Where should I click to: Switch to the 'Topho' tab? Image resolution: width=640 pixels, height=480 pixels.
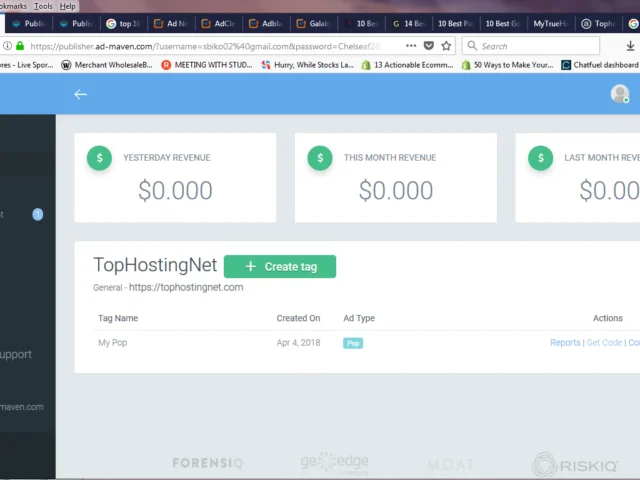click(x=598, y=24)
